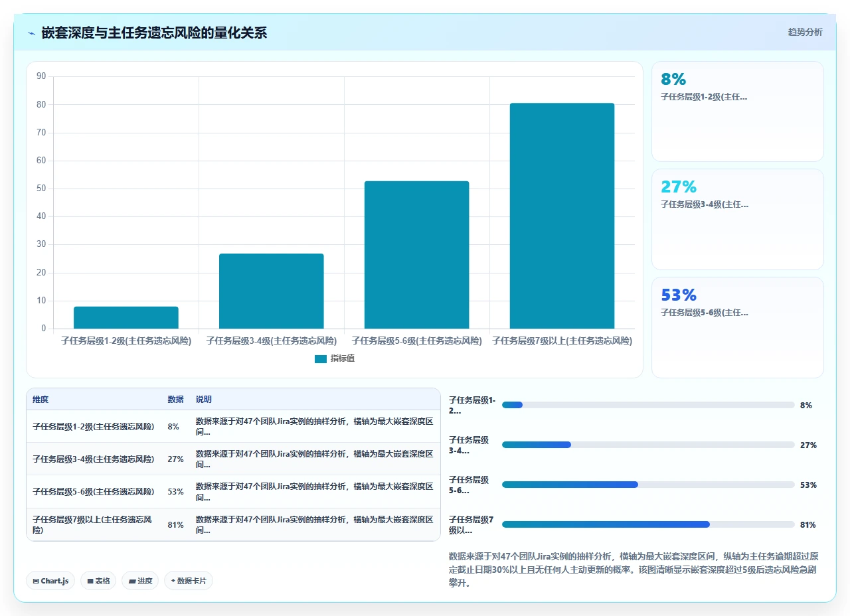850x616 pixels.
Task: Click the 说明 column header
Action: (x=203, y=400)
